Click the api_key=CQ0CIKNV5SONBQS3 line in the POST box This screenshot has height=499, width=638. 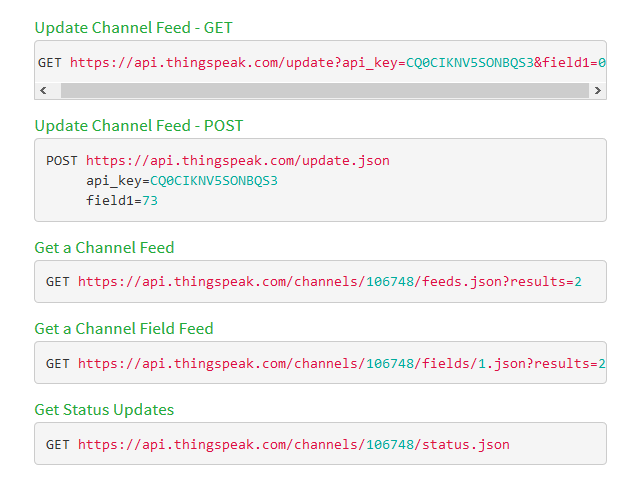pyautogui.click(x=182, y=181)
